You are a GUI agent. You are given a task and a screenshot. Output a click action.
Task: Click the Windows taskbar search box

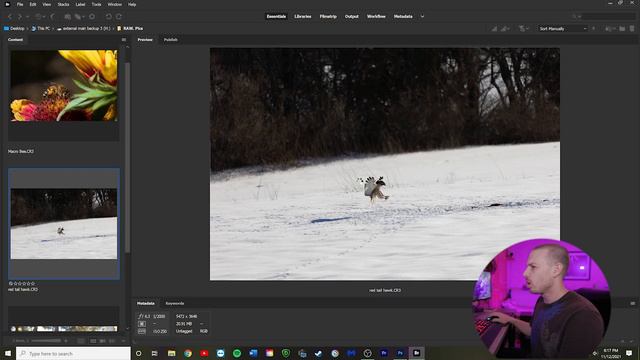tap(73, 353)
